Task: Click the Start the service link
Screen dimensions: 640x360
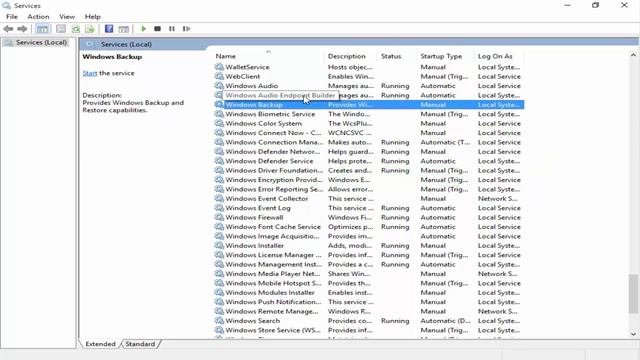Action: pos(90,73)
